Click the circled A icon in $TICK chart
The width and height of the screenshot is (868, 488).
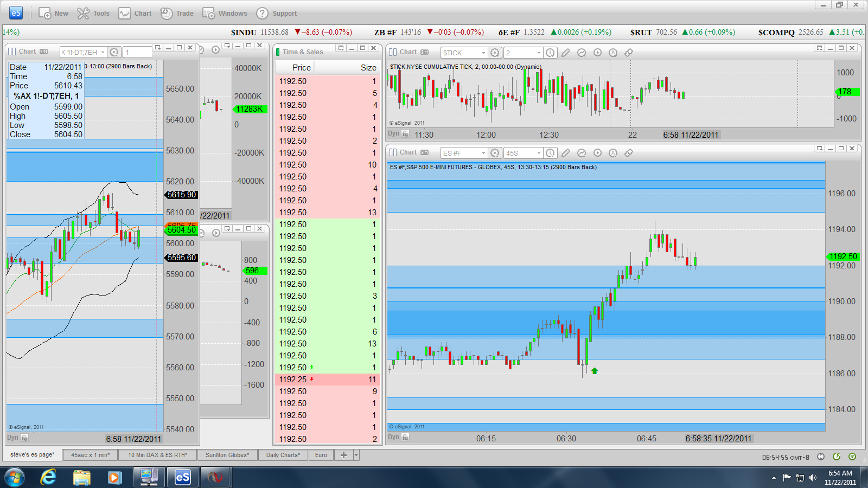pyautogui.click(x=613, y=53)
